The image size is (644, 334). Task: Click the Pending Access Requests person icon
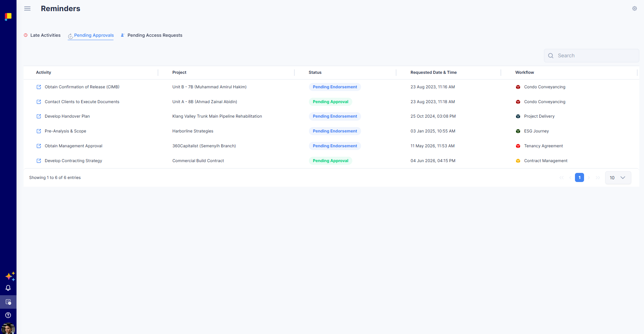pyautogui.click(x=123, y=35)
